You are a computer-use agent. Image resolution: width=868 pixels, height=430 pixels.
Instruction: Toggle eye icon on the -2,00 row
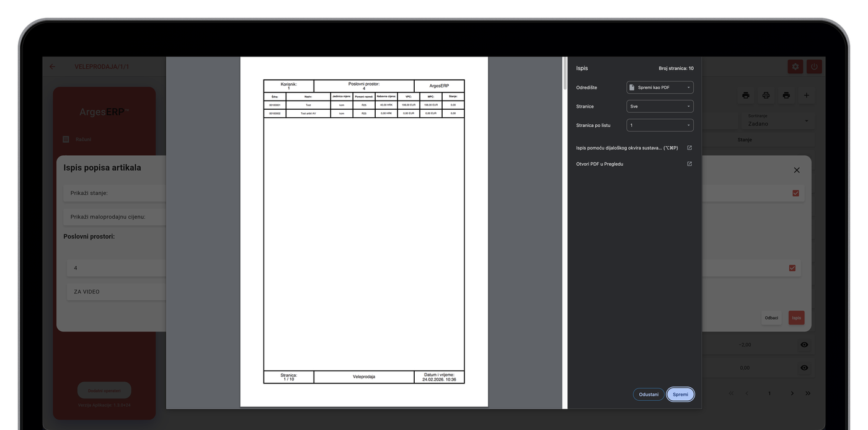804,344
